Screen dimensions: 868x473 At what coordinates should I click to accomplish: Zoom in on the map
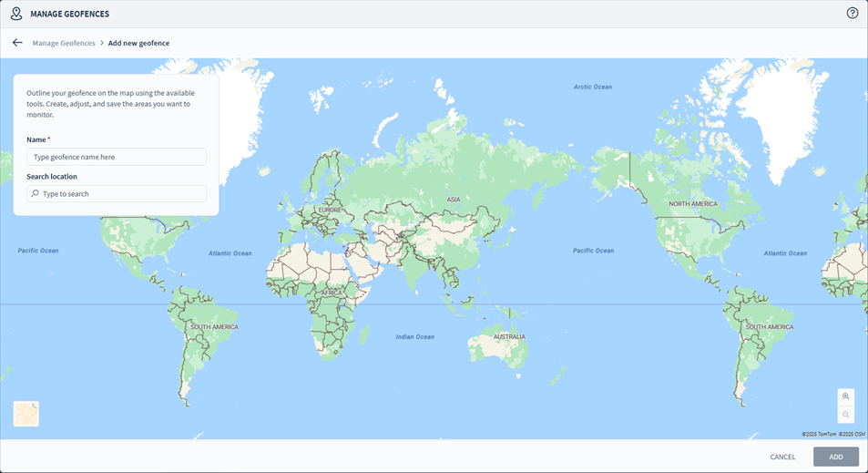[x=846, y=396]
